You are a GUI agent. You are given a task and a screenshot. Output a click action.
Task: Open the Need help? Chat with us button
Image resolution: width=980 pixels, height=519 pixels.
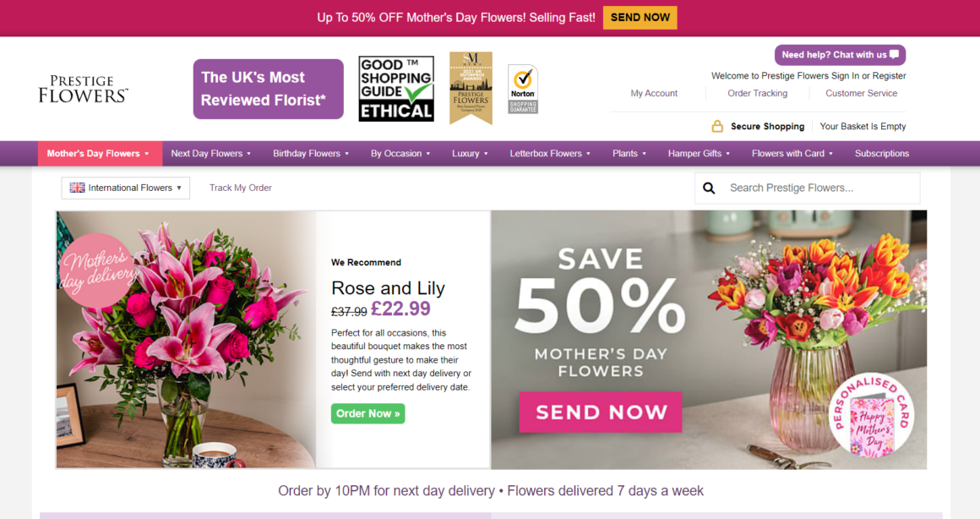pos(840,55)
